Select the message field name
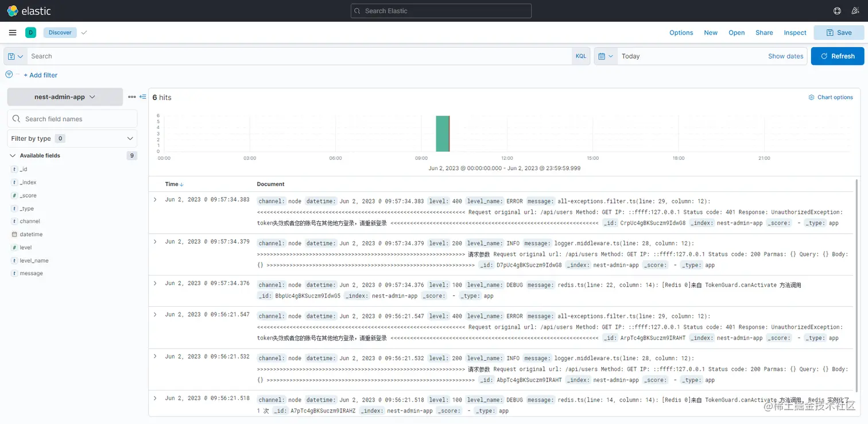The width and height of the screenshot is (868, 424). point(31,273)
